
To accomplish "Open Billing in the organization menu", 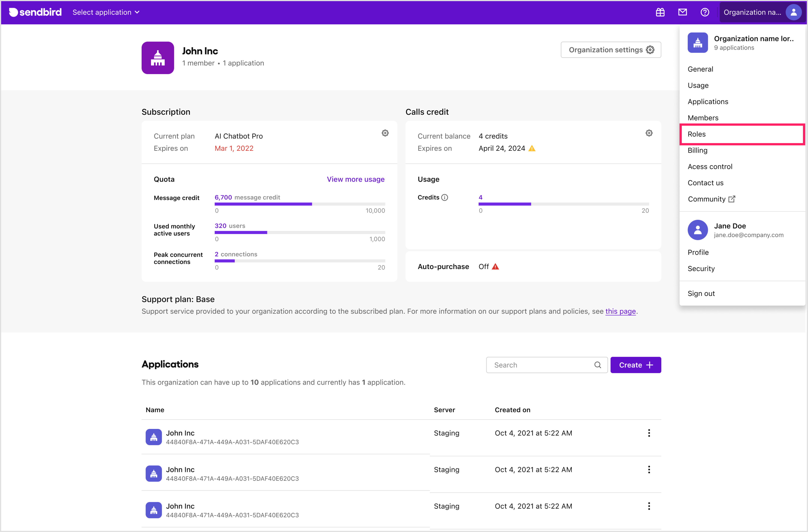I will (x=697, y=150).
